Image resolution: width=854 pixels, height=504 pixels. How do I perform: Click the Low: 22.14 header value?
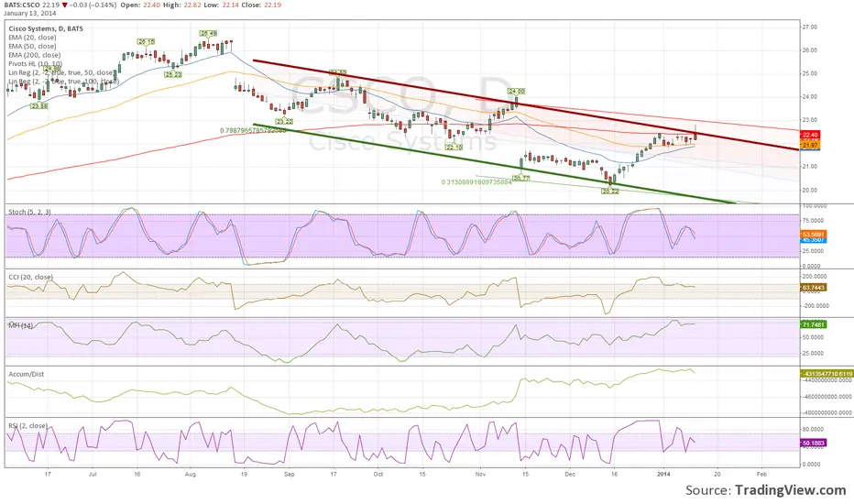223,5
